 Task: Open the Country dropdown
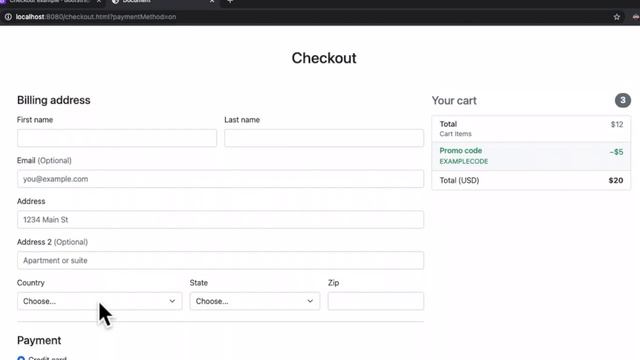pos(100,301)
